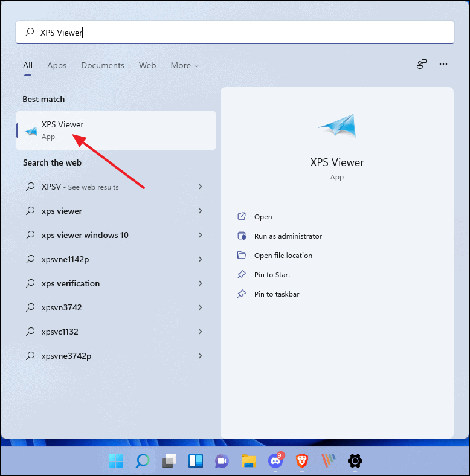
Task: Open the colorful striped app on the taskbar
Action: 328,461
